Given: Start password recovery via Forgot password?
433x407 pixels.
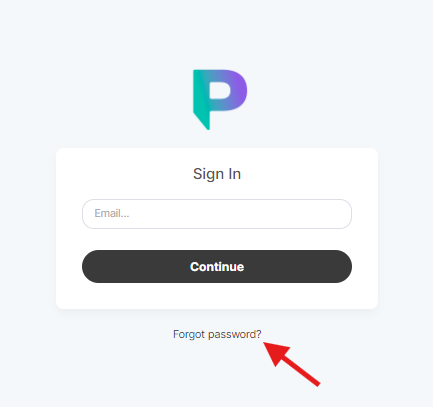Looking at the screenshot, I should click(217, 334).
